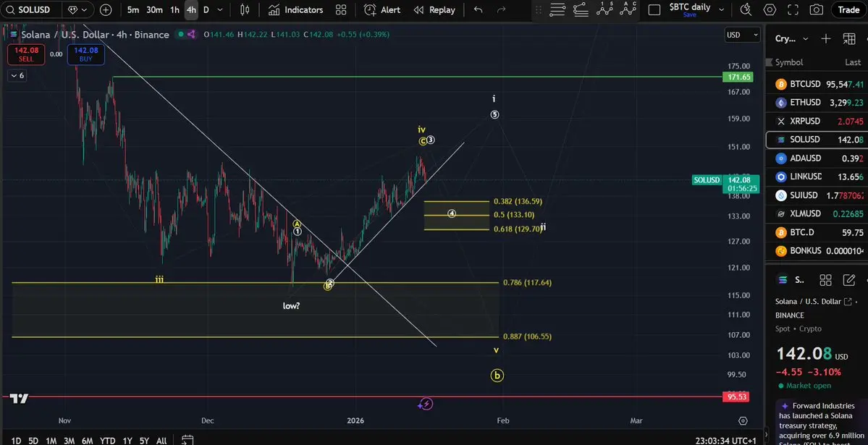Viewport: 868px width, 445px height.
Task: Select the second line drawing tool in the floating toolbar
Action: pos(581,9)
